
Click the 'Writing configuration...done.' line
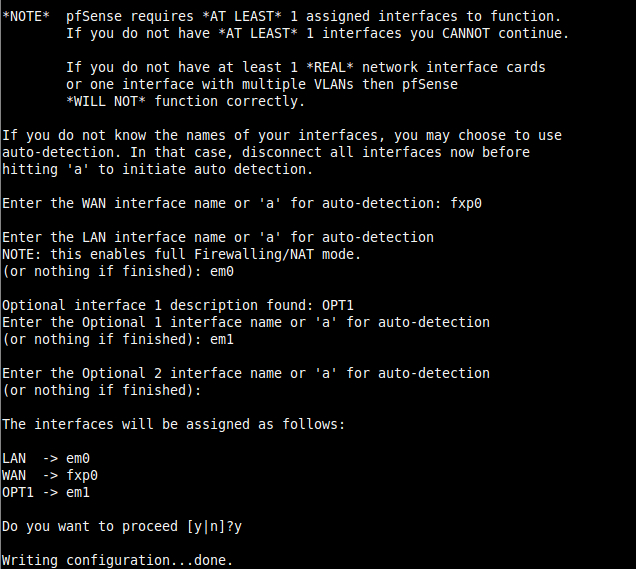(118, 560)
